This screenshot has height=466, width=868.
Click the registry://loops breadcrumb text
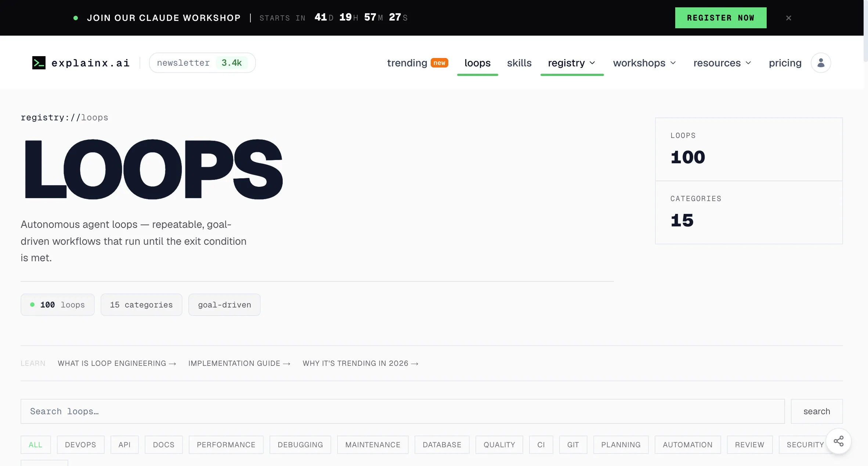pos(64,117)
